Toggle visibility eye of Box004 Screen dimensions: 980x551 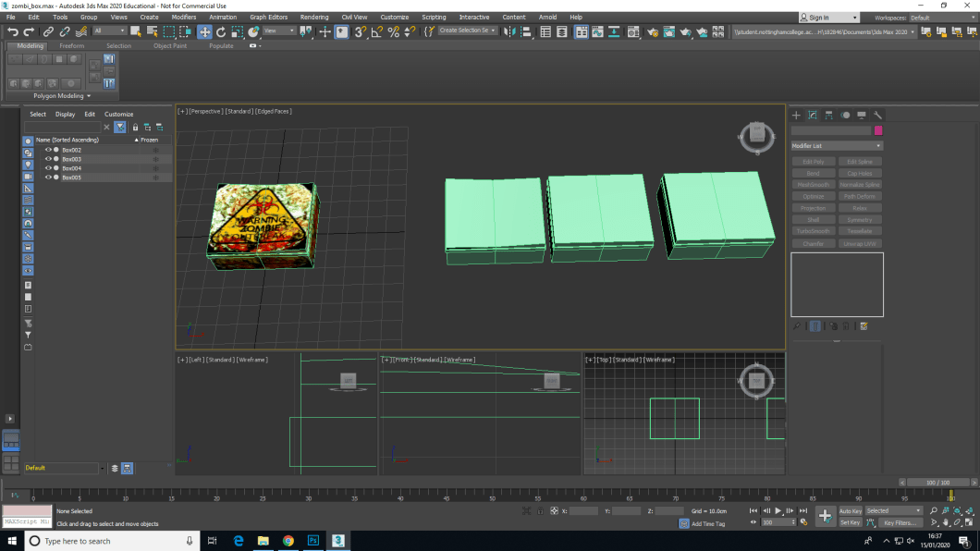point(48,168)
